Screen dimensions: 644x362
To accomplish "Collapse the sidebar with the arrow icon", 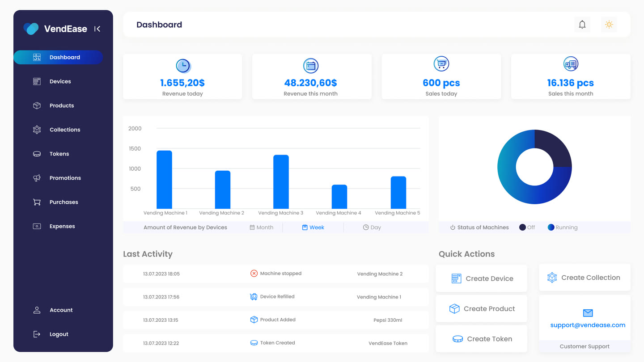I will (x=97, y=29).
